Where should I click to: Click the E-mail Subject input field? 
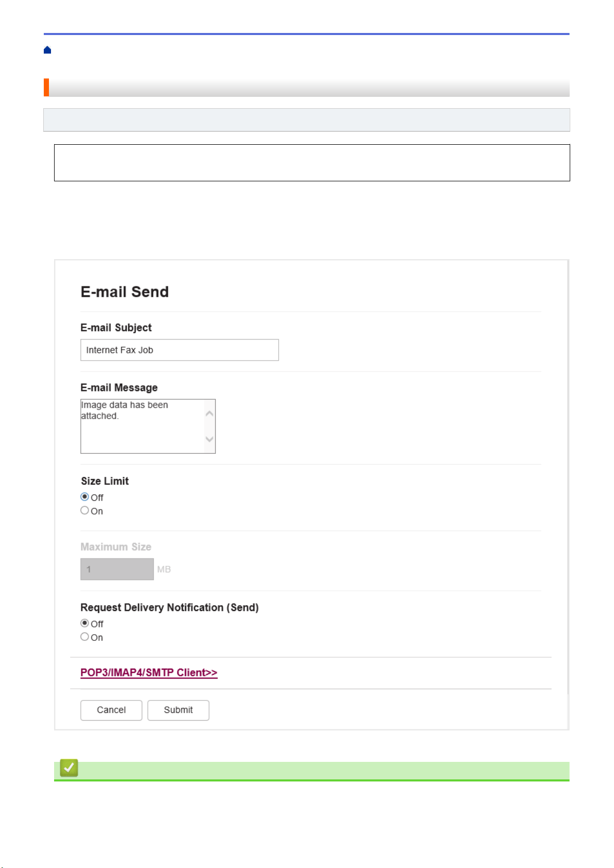coord(179,350)
